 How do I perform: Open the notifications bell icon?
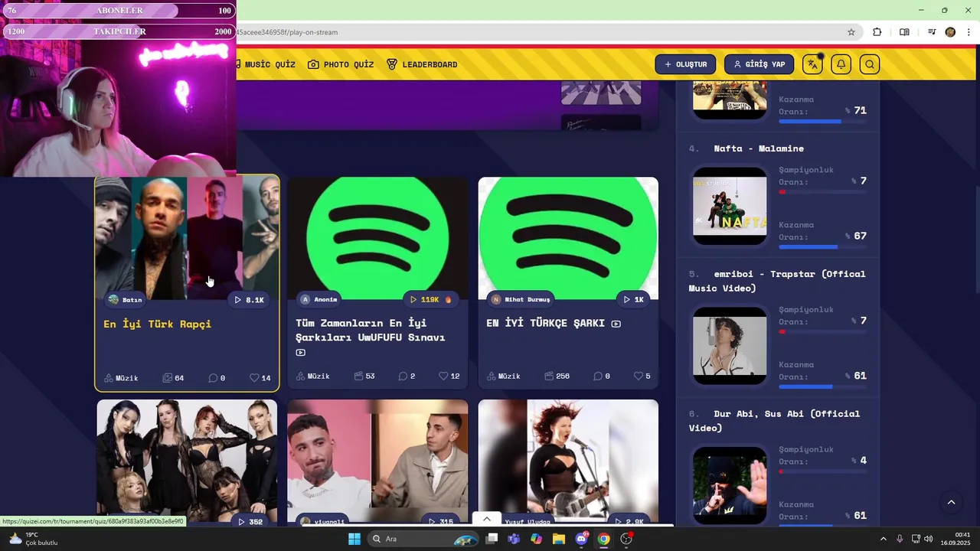pos(841,64)
